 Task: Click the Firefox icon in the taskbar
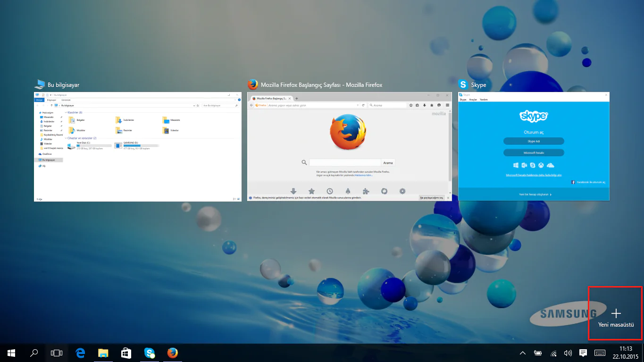[173, 353]
